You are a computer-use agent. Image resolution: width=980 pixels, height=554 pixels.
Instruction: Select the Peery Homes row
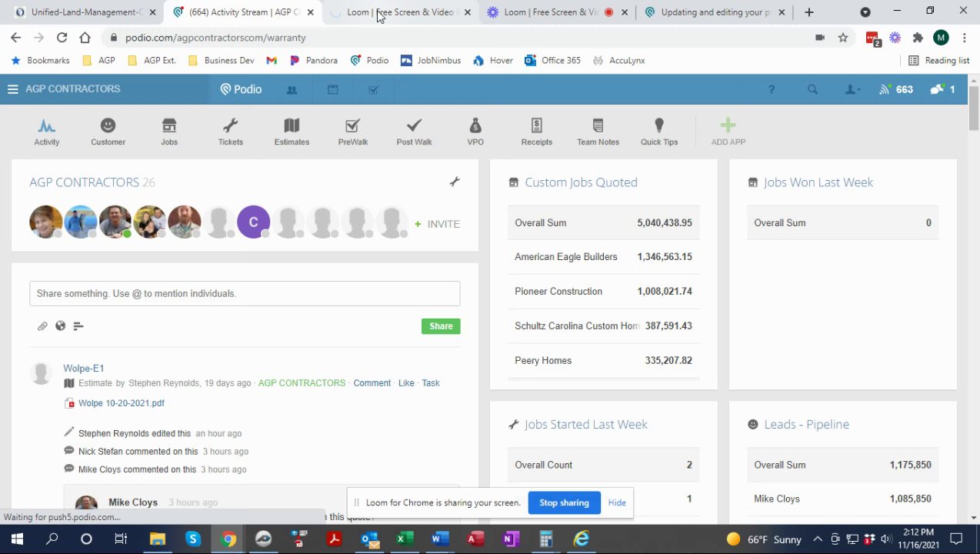(603, 360)
